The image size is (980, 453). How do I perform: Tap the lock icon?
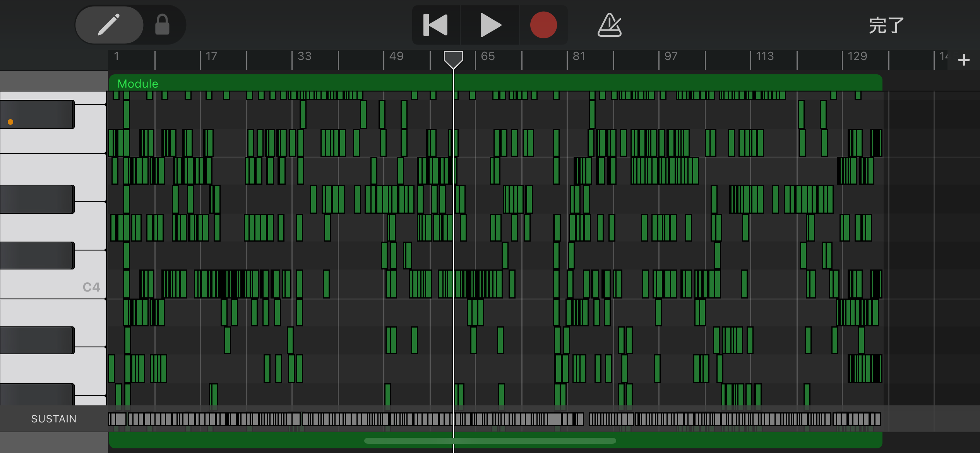click(162, 25)
